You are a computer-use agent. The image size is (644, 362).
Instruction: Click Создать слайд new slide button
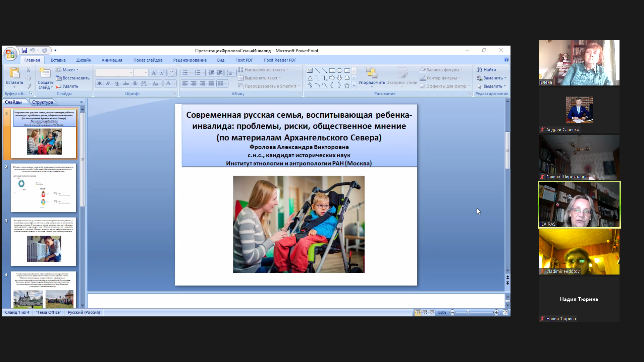pyautogui.click(x=45, y=78)
